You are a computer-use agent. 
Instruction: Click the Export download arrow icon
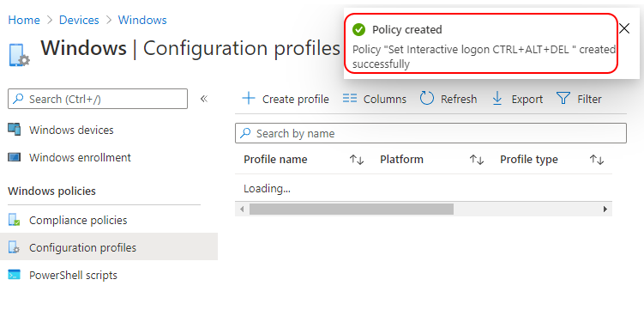point(497,99)
